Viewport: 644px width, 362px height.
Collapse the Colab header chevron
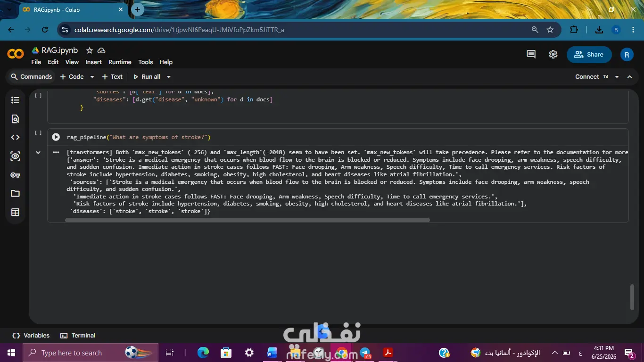(x=629, y=77)
